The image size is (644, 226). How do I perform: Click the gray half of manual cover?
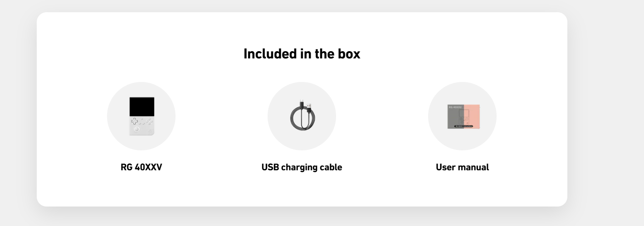click(x=455, y=116)
